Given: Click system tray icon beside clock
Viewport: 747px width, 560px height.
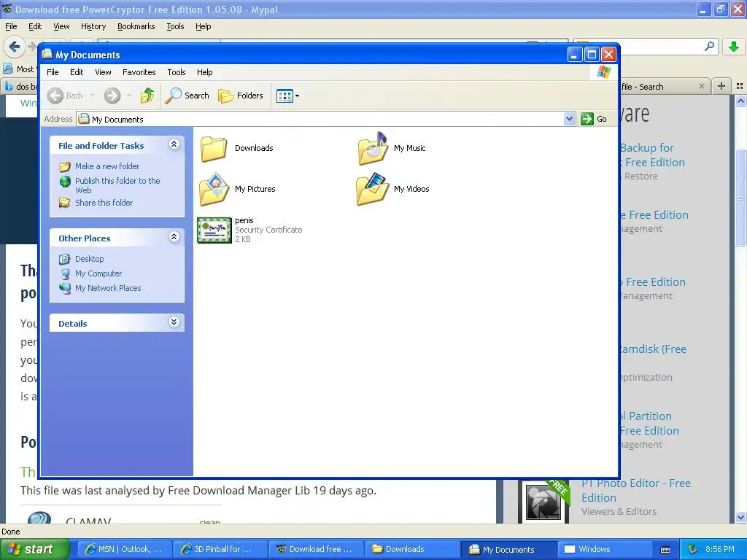Looking at the screenshot, I should coord(692,550).
